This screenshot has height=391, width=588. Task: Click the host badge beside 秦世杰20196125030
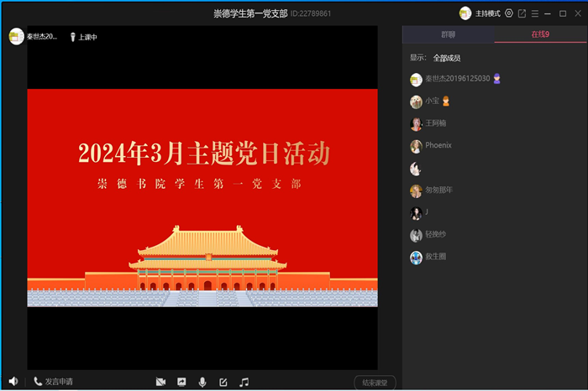pyautogui.click(x=497, y=79)
